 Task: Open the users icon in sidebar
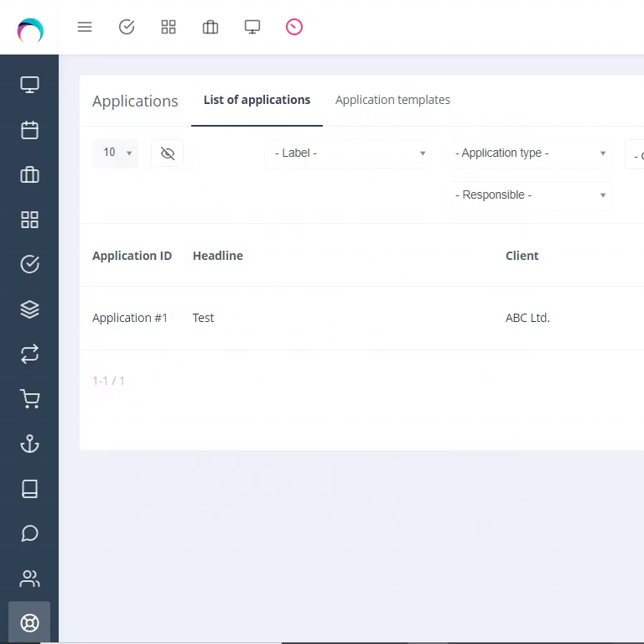point(29,579)
